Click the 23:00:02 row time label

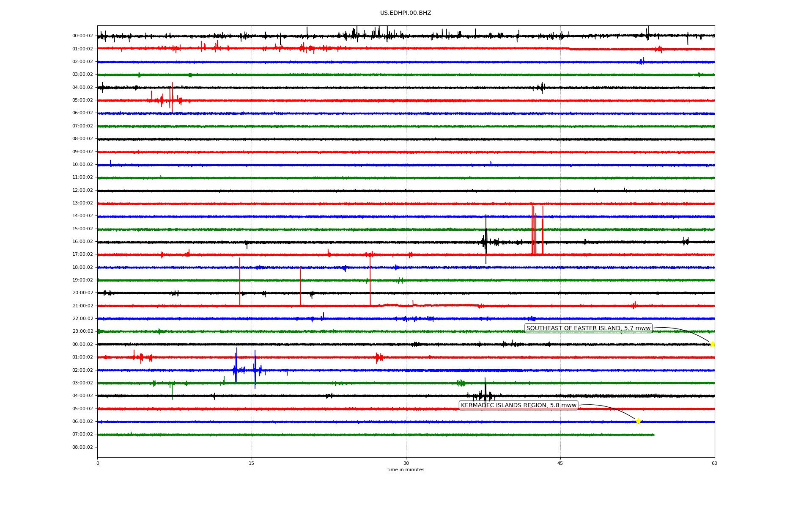[82, 331]
